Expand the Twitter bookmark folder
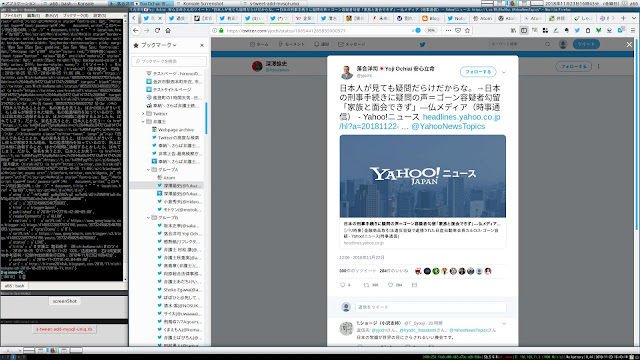The image size is (640, 360). click(143, 113)
